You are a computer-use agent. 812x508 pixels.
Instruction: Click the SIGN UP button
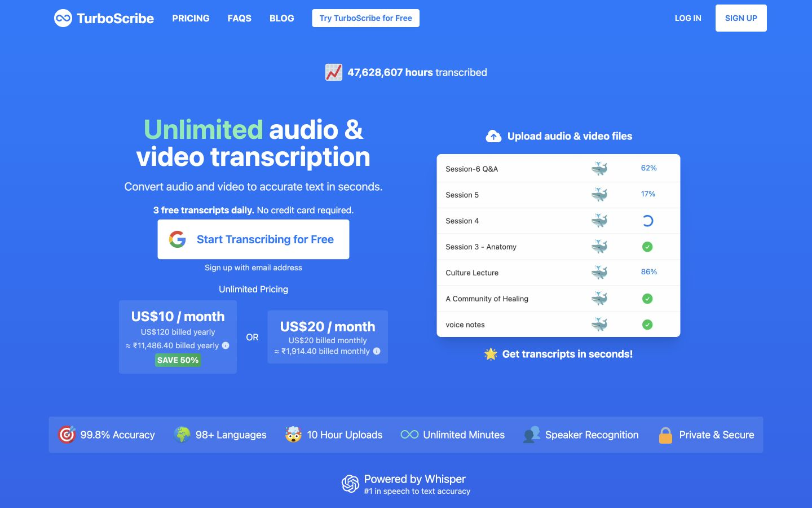pos(741,18)
